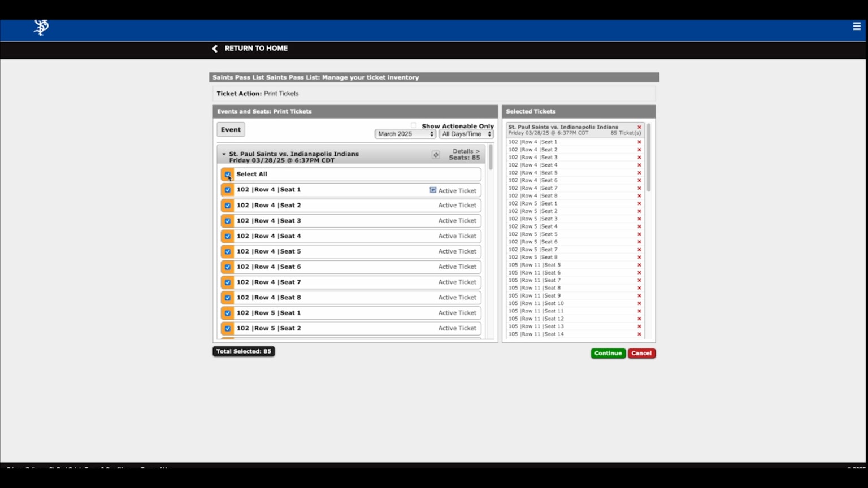Open the All Days/Time dropdown
Image resolution: width=868 pixels, height=488 pixels.
pos(466,134)
